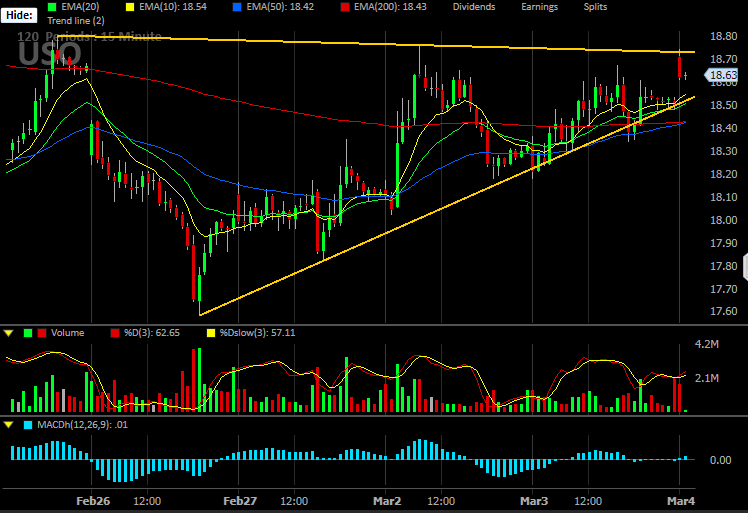Click the red %D(3) legend square
Viewport: 748px width, 513px height.
point(115,333)
